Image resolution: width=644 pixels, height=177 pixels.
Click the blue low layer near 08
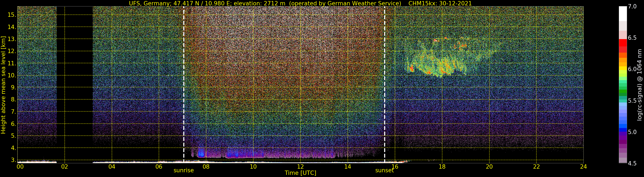(201, 153)
